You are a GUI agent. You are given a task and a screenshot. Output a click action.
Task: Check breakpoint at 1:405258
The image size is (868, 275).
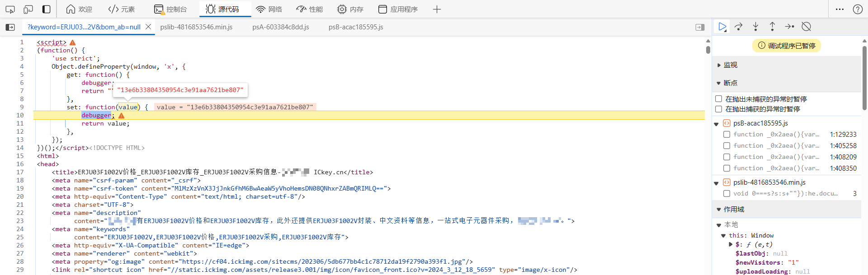(x=726, y=146)
